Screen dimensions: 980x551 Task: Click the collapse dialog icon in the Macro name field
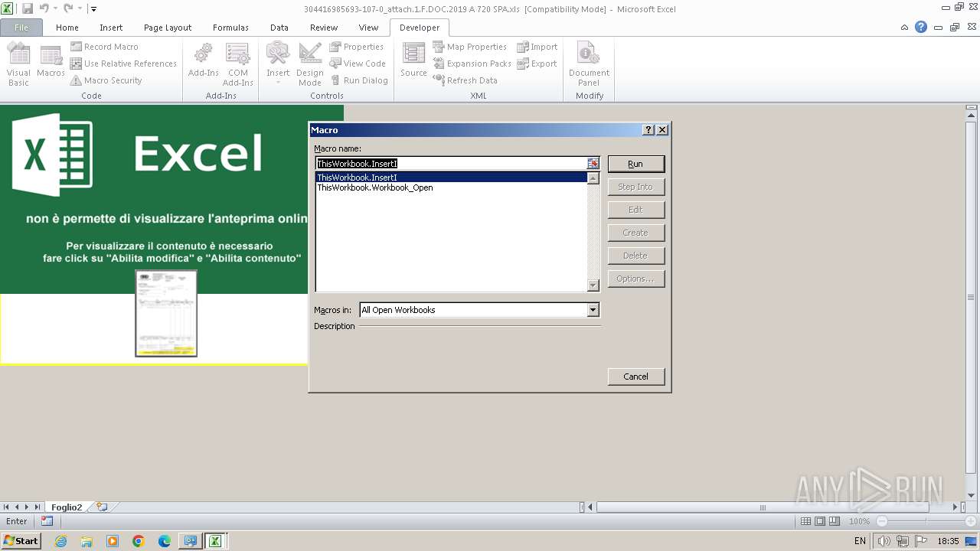(593, 164)
